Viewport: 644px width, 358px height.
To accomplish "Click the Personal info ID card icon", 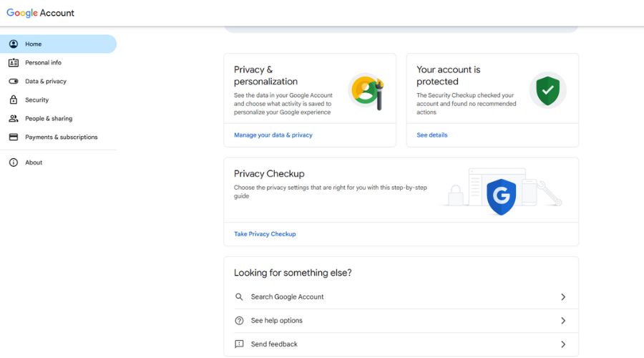I will point(14,62).
